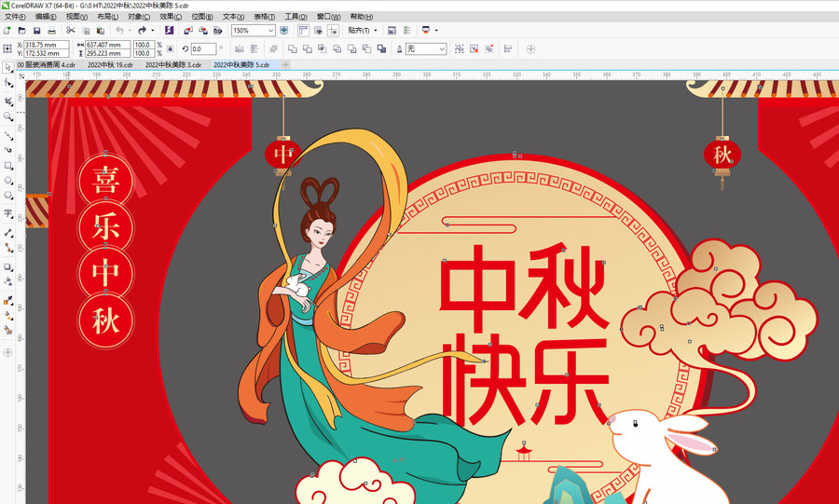
Task: Select the Ellipse tool
Action: [7, 181]
